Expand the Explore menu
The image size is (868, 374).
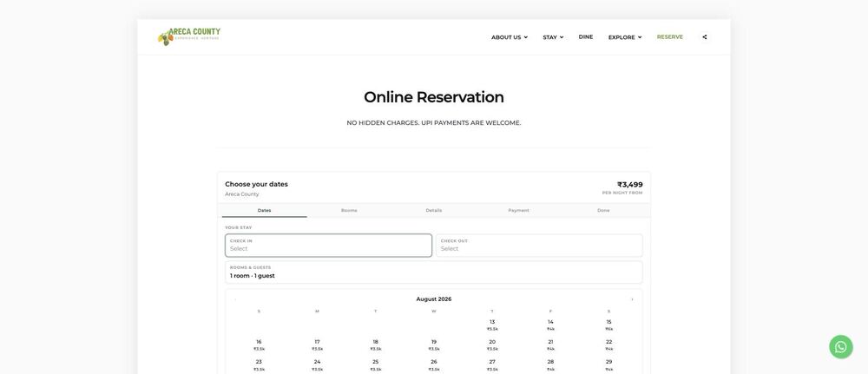pos(625,37)
